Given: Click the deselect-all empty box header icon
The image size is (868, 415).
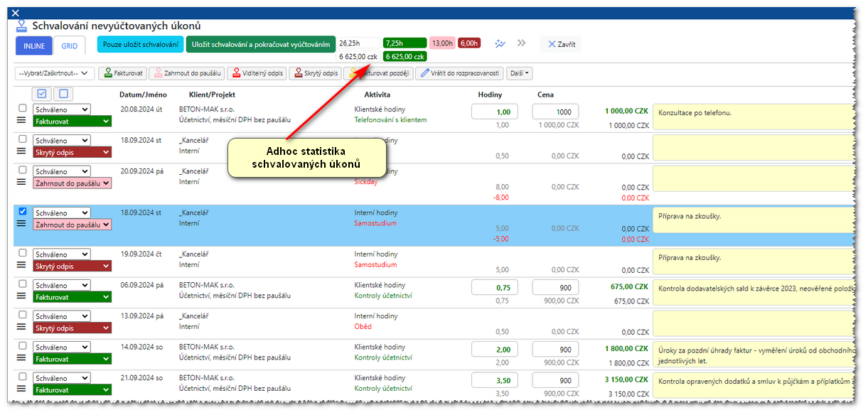Looking at the screenshot, I should point(63,94).
